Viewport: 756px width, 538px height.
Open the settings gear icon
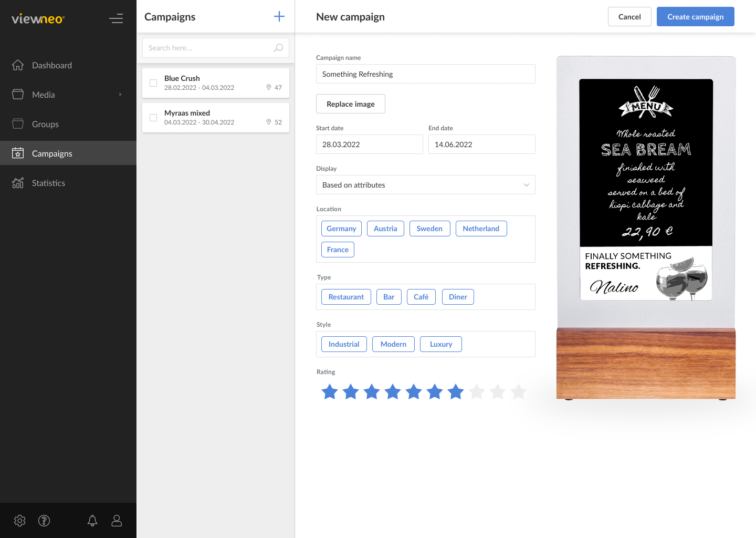coord(19,521)
